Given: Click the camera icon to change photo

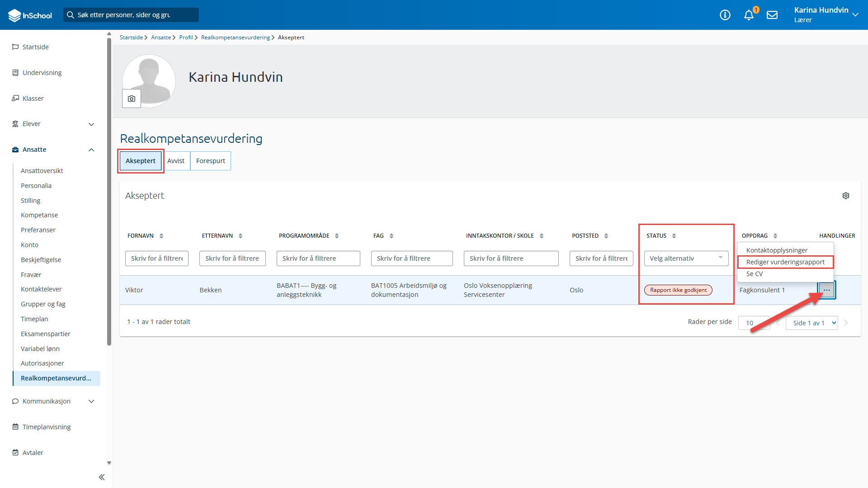Looking at the screenshot, I should tap(132, 99).
